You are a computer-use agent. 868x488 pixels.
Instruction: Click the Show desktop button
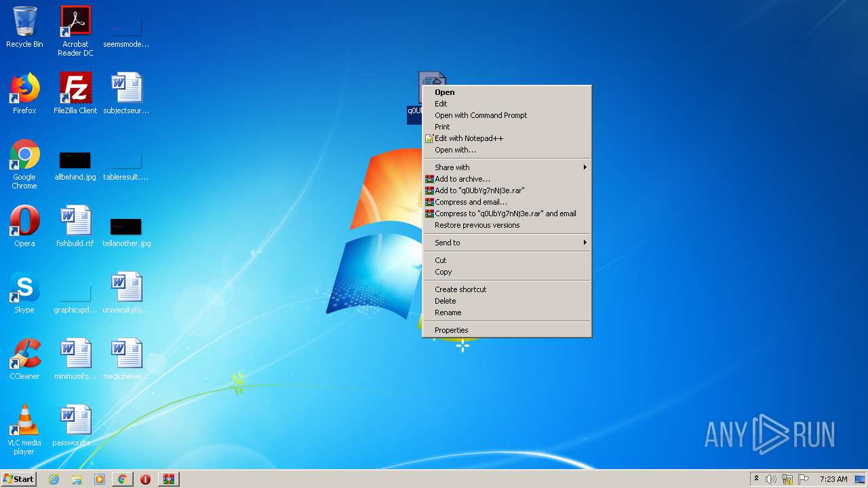(x=861, y=479)
